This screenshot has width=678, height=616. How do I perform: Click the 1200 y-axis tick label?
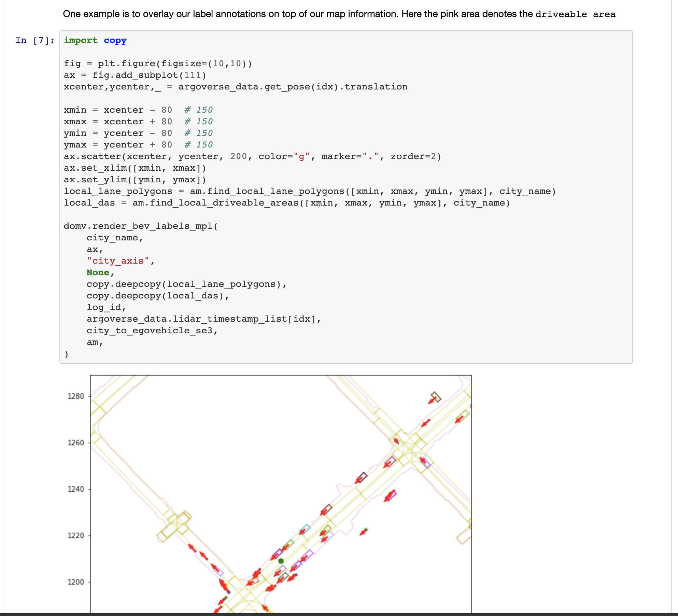[x=76, y=582]
